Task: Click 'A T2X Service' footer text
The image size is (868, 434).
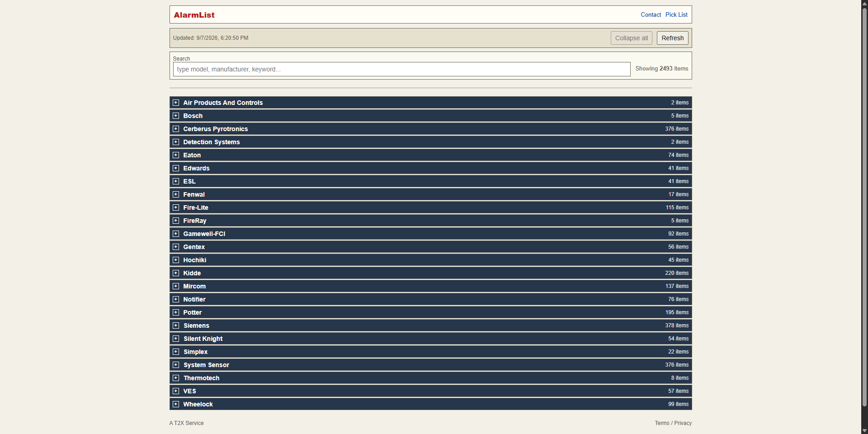Action: click(x=187, y=423)
